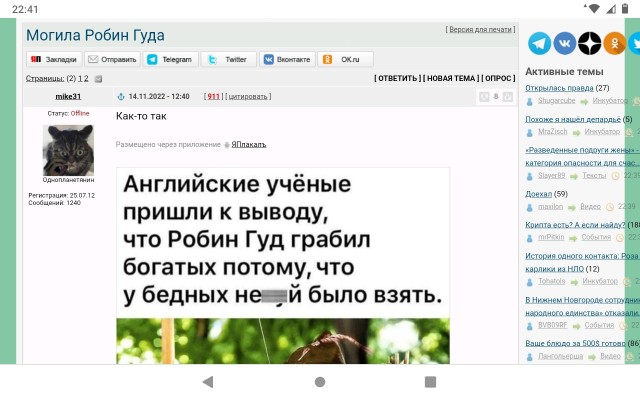The image size is (640, 400).
Task: Click the Robin Hood meme image
Action: click(x=283, y=265)
